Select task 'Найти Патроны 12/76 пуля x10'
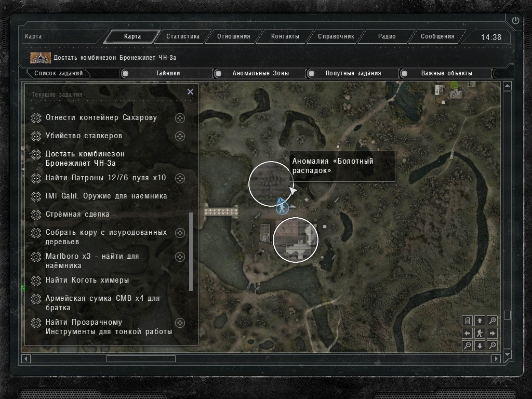Viewport: 532px width, 399px height. (106, 178)
